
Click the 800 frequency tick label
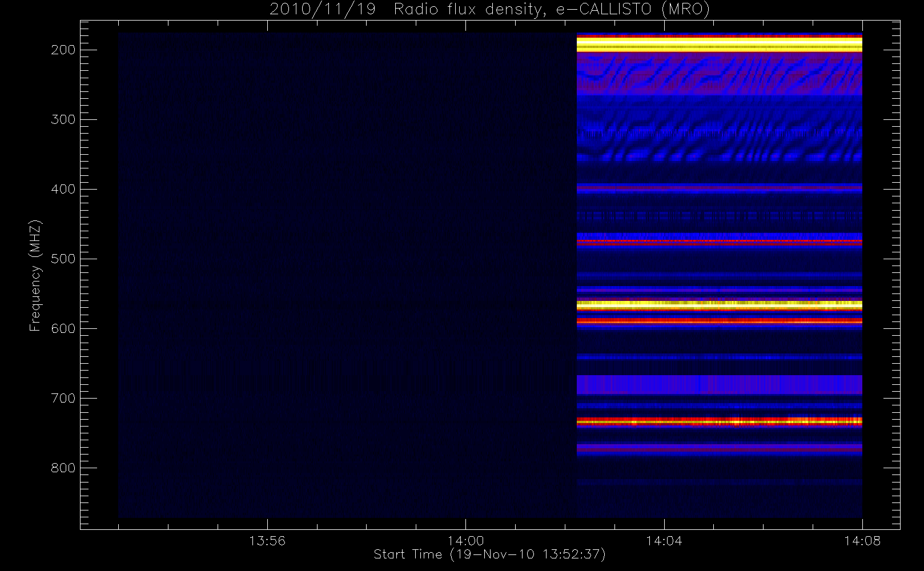coord(63,468)
